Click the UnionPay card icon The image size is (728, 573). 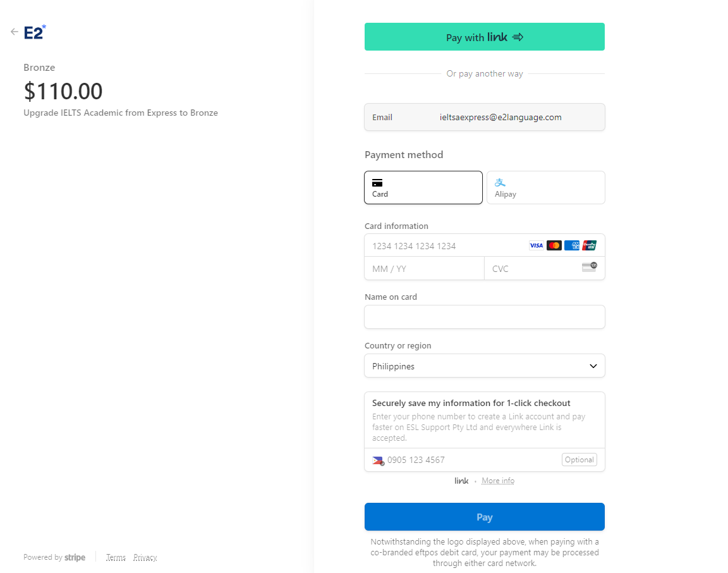point(590,245)
